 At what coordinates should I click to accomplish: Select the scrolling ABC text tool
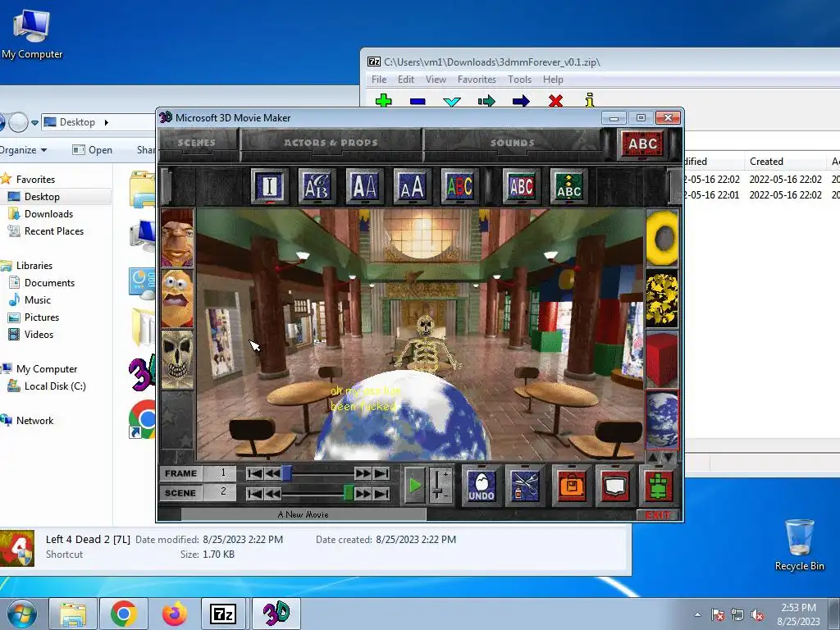coord(568,186)
